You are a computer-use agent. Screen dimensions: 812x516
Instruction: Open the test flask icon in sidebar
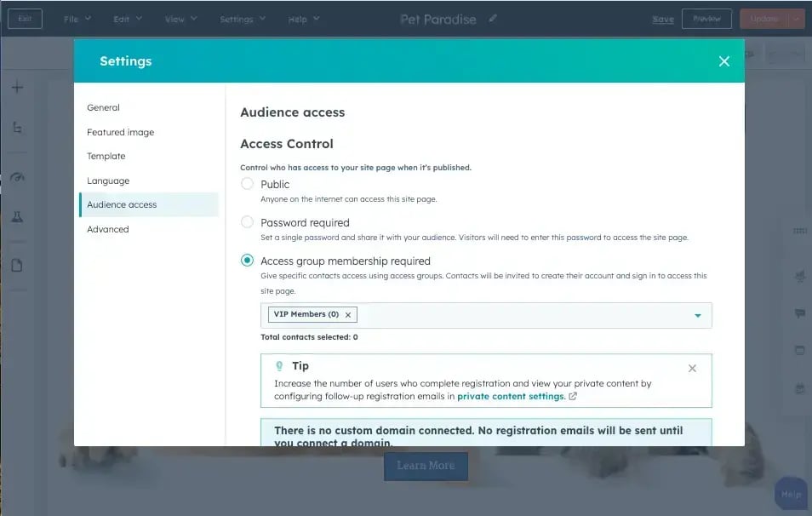tap(18, 216)
